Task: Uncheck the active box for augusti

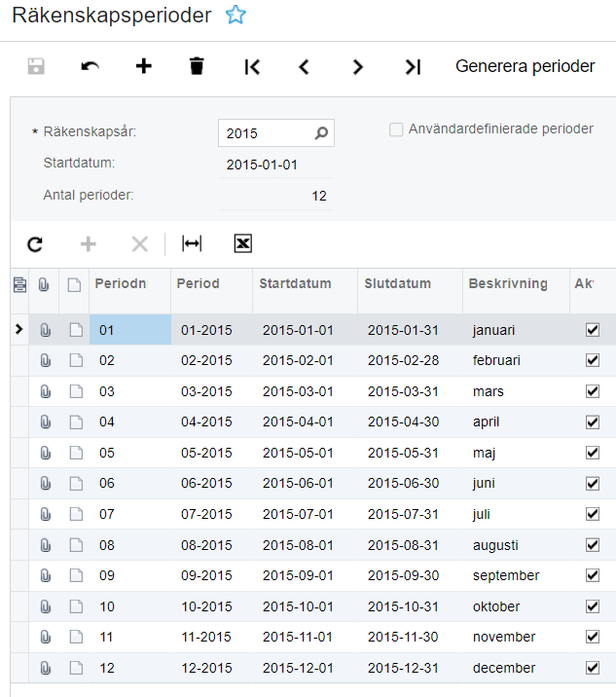Action: pyautogui.click(x=593, y=545)
